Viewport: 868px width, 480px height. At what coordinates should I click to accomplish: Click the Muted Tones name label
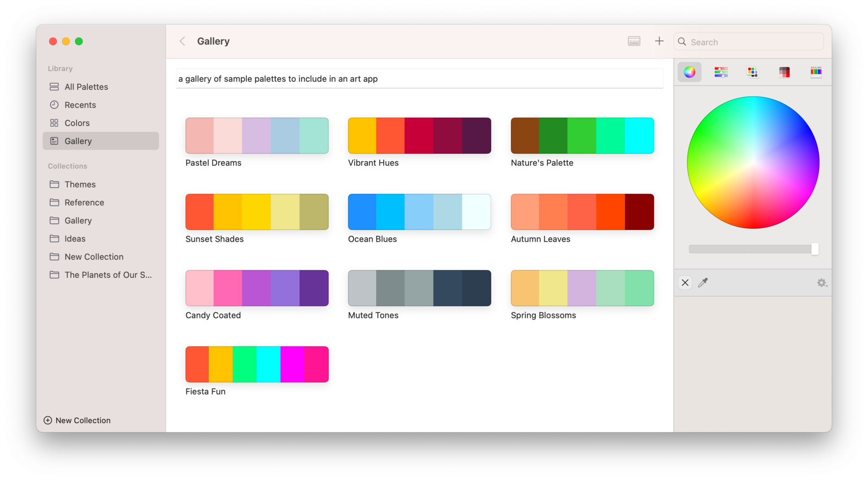(x=373, y=315)
